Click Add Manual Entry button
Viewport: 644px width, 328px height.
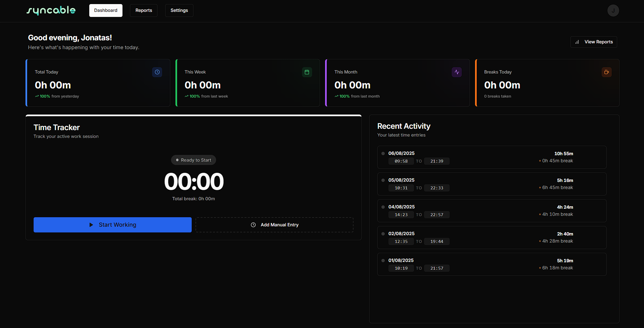tap(274, 225)
